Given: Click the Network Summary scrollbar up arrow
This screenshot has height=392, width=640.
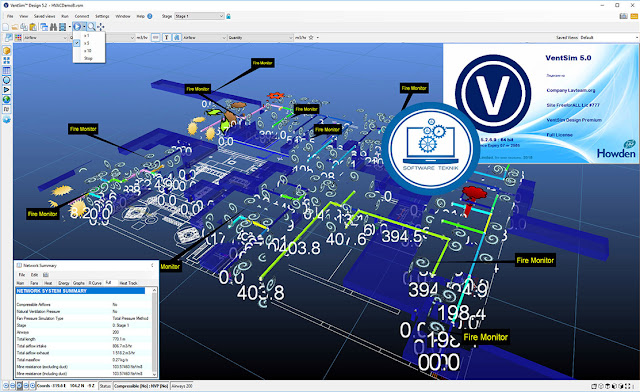Looking at the screenshot, I should pos(154,290).
